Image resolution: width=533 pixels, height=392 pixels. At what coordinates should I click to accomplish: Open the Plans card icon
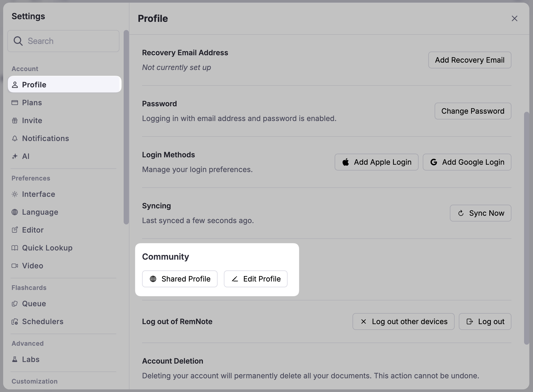(15, 103)
